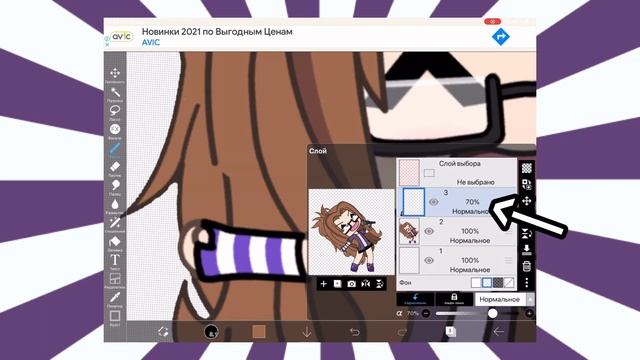640x360 pixels.
Task: Tap the layer move arrows icon
Action: click(527, 200)
